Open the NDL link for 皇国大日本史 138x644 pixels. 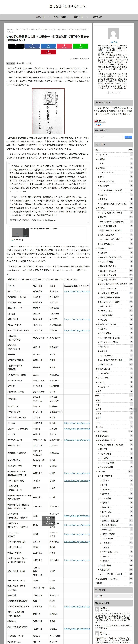pos(77,319)
